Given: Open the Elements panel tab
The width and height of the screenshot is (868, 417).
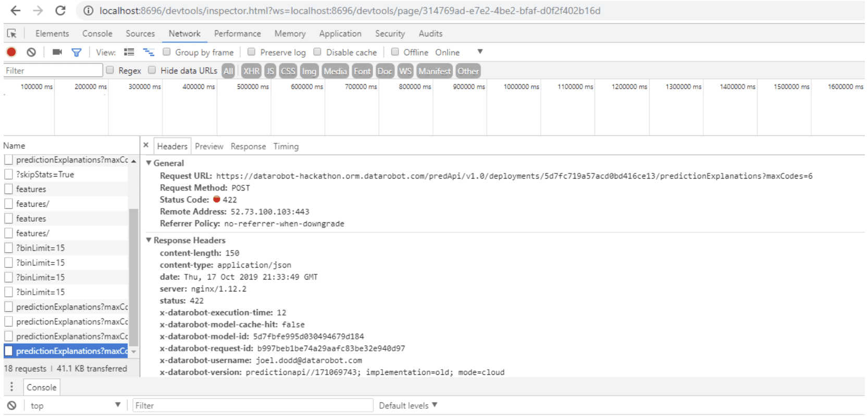Looking at the screenshot, I should pos(52,33).
